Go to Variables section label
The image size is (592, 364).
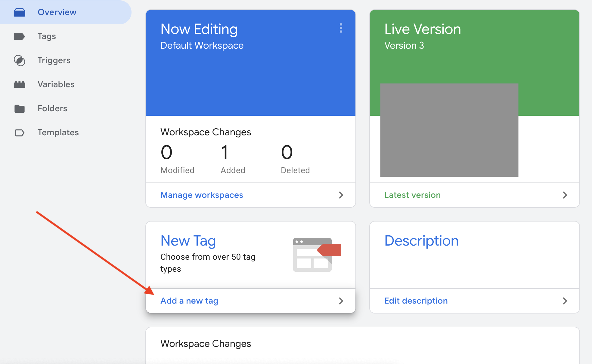pos(56,84)
